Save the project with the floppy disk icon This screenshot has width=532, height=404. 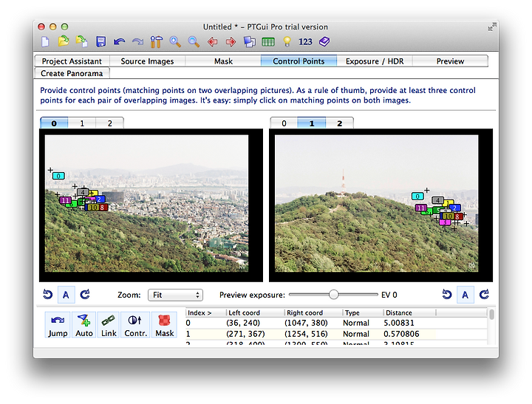(x=100, y=41)
